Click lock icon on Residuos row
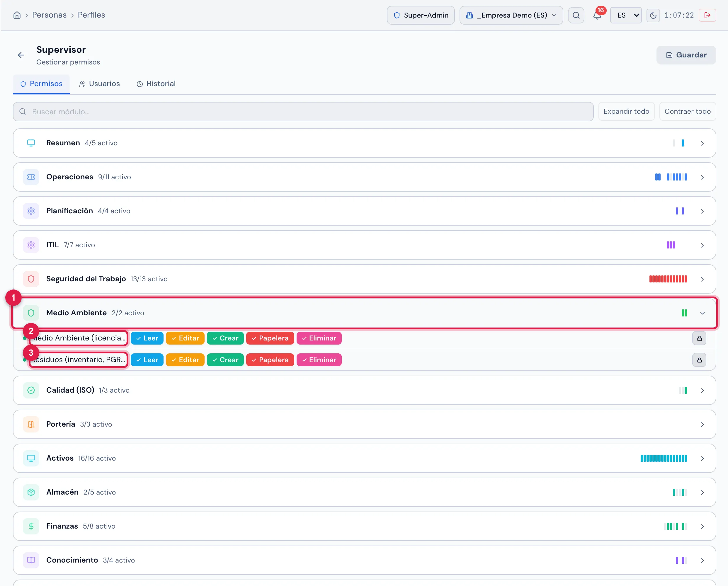 (x=699, y=360)
